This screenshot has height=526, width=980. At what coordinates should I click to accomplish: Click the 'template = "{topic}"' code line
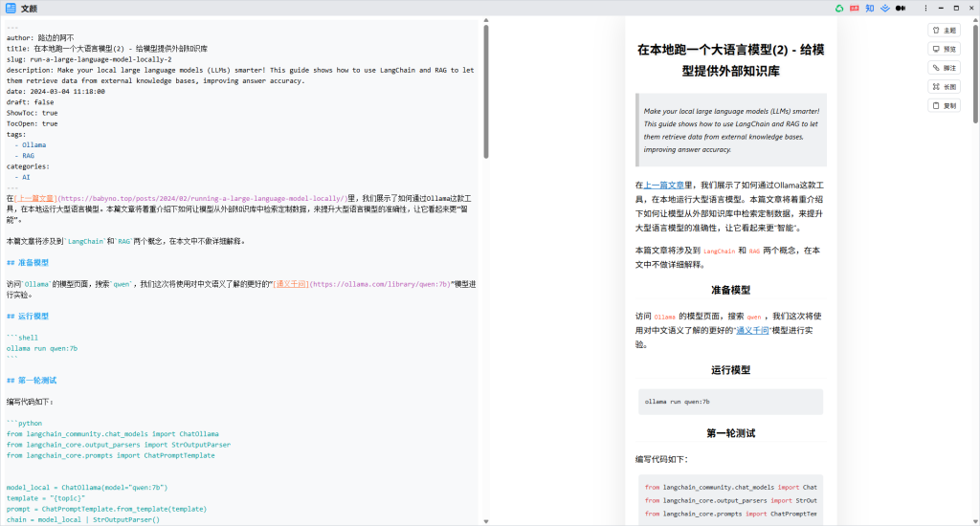46,498
